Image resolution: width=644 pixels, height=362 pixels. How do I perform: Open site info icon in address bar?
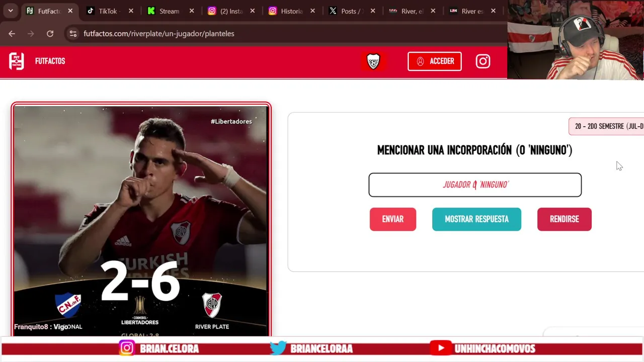click(x=73, y=34)
